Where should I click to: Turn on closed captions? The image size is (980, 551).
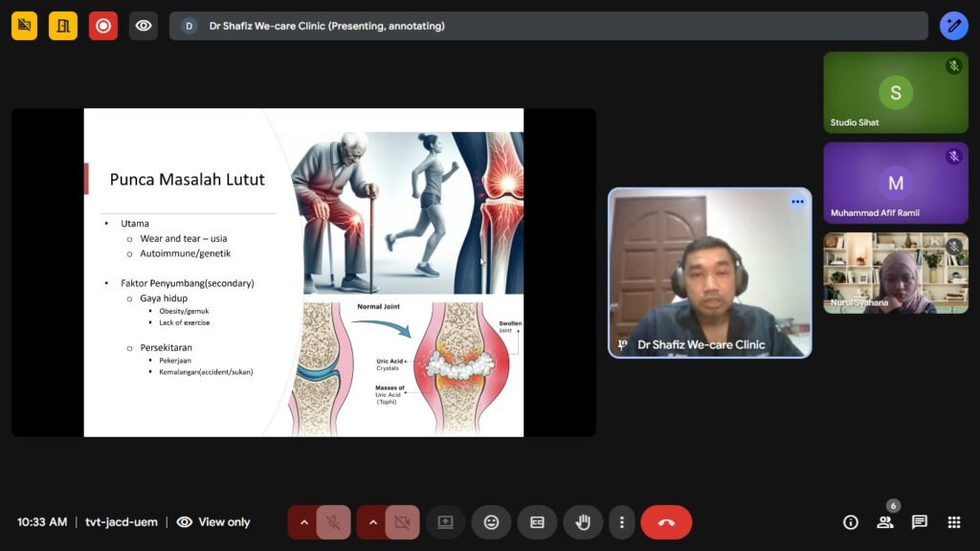(537, 522)
